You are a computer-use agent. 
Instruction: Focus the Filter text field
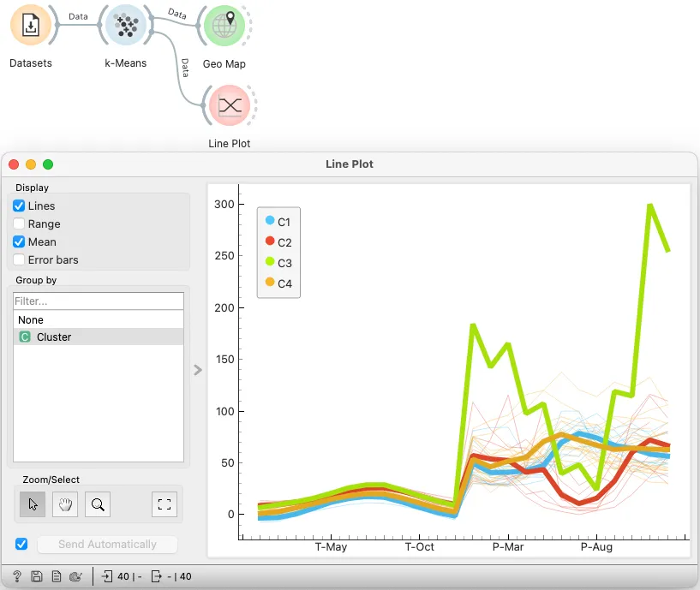tap(99, 301)
